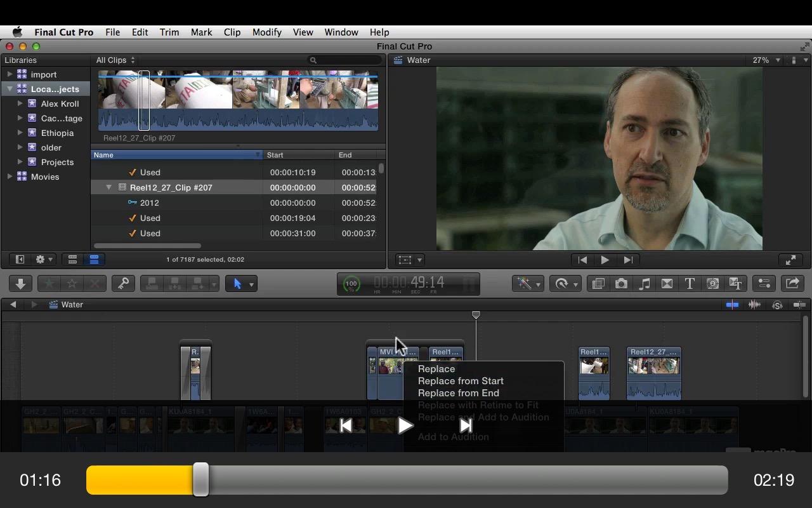Open the Modify menu

pos(266,32)
